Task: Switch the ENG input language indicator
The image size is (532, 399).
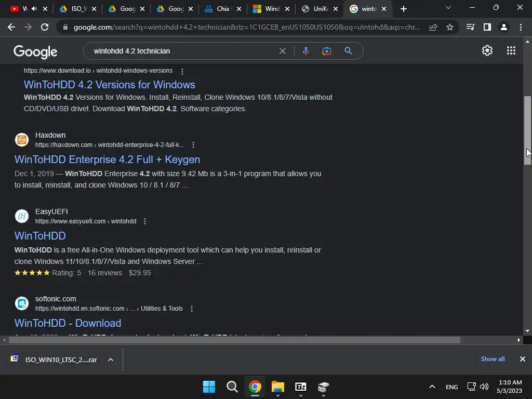Action: click(x=451, y=387)
